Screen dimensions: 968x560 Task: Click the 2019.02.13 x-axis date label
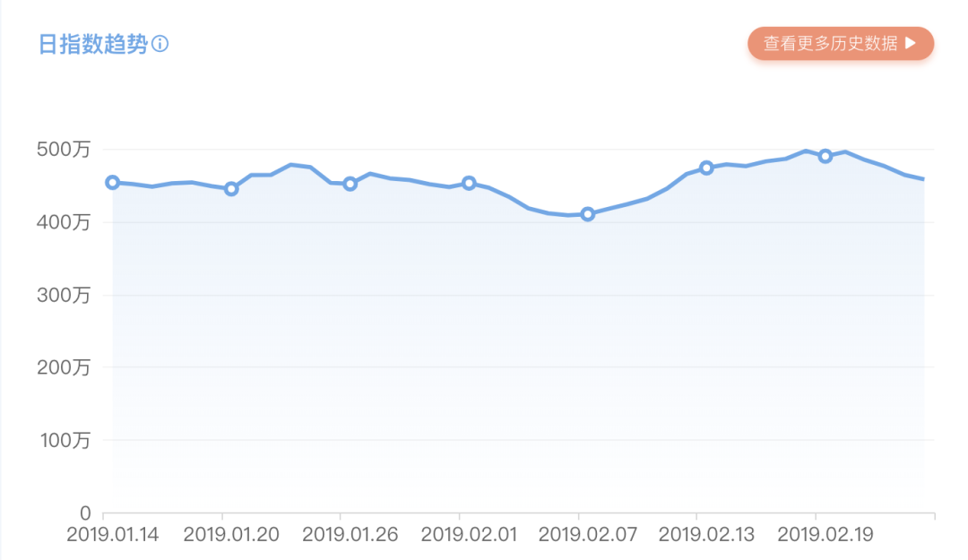tap(706, 535)
